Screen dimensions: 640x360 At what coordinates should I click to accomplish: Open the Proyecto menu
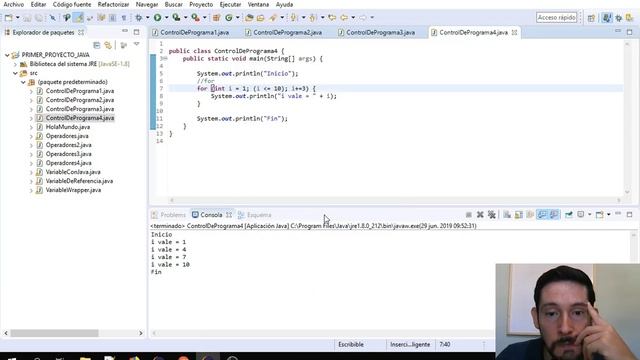201,4
